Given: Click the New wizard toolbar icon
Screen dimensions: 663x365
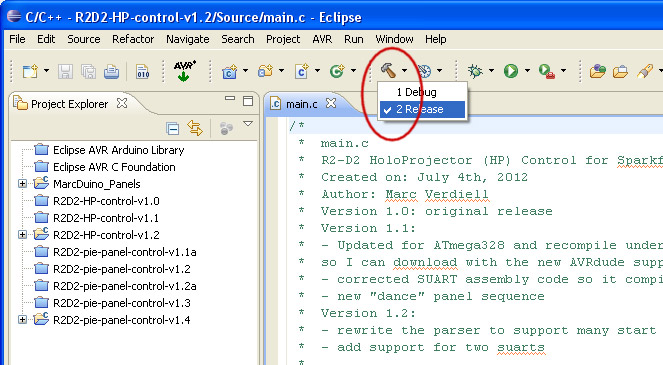Looking at the screenshot, I should [30, 71].
